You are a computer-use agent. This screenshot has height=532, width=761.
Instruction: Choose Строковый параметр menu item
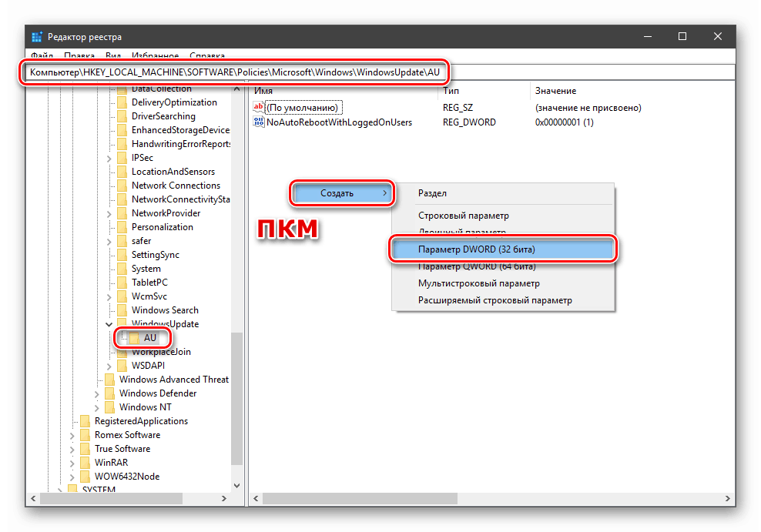(x=503, y=216)
